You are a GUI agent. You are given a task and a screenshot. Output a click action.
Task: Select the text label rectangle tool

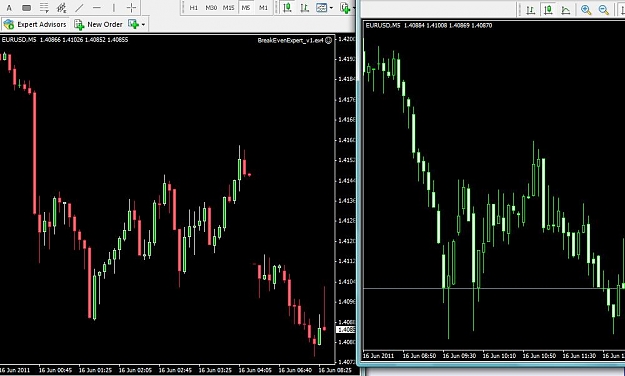(26, 8)
